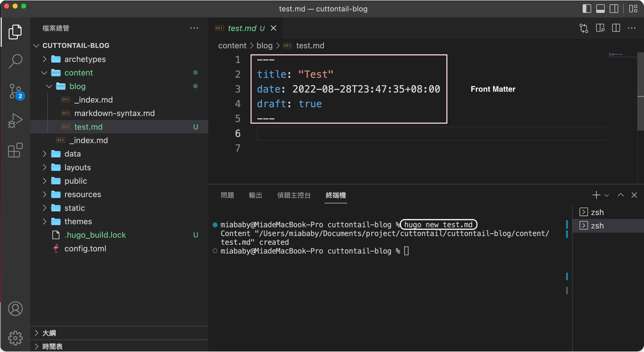Expand the archetypes folder
Image resolution: width=644 pixels, height=352 pixels.
pyautogui.click(x=85, y=59)
